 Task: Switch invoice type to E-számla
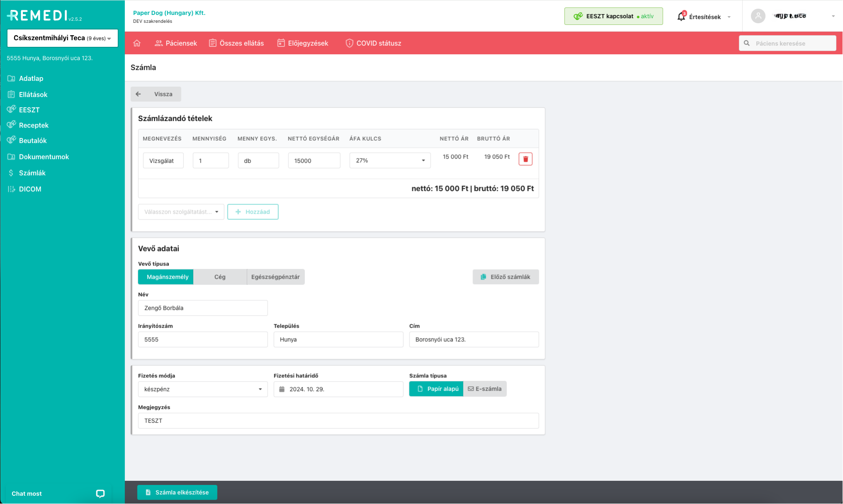(485, 389)
